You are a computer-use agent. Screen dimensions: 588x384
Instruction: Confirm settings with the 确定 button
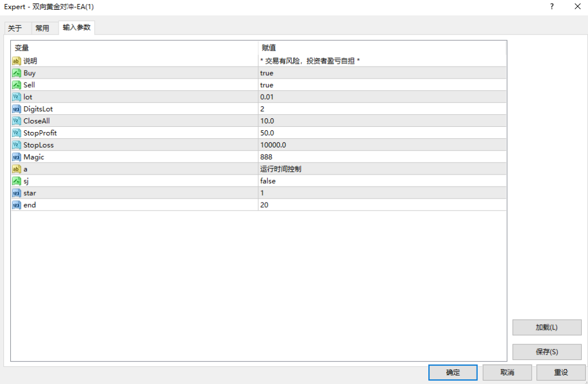(452, 373)
